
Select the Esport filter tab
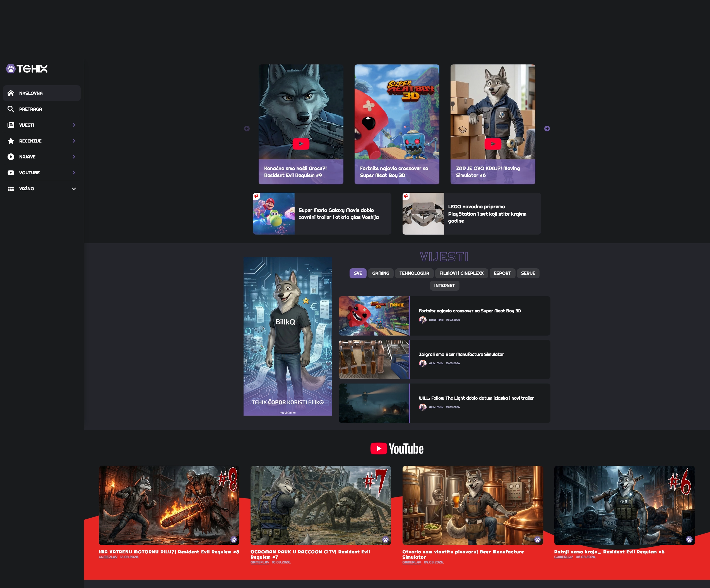(x=502, y=273)
